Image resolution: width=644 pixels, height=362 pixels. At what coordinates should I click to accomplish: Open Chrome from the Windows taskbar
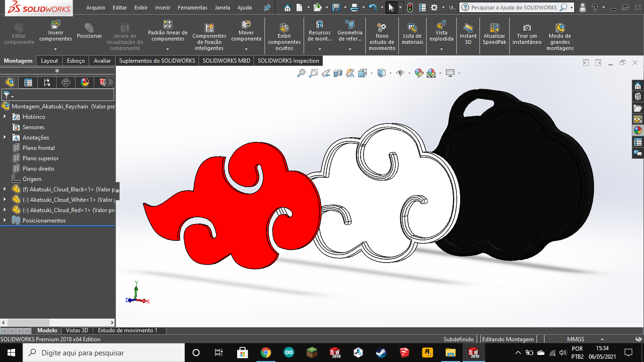pos(265,353)
